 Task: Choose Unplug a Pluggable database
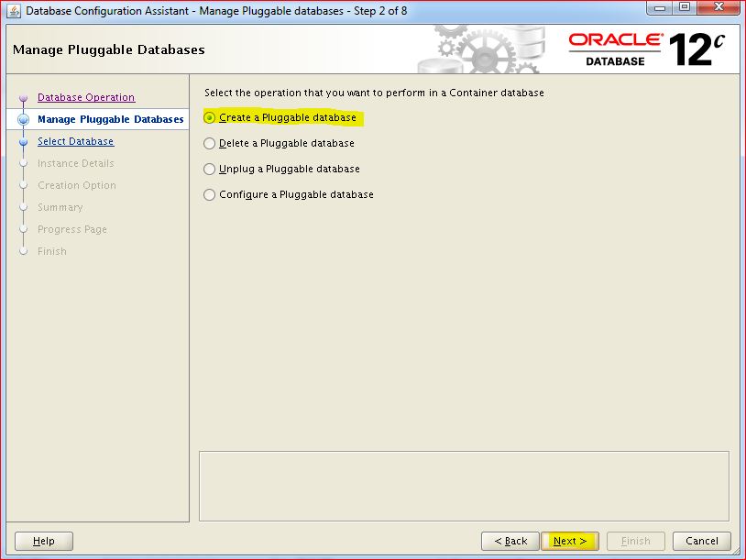click(210, 169)
